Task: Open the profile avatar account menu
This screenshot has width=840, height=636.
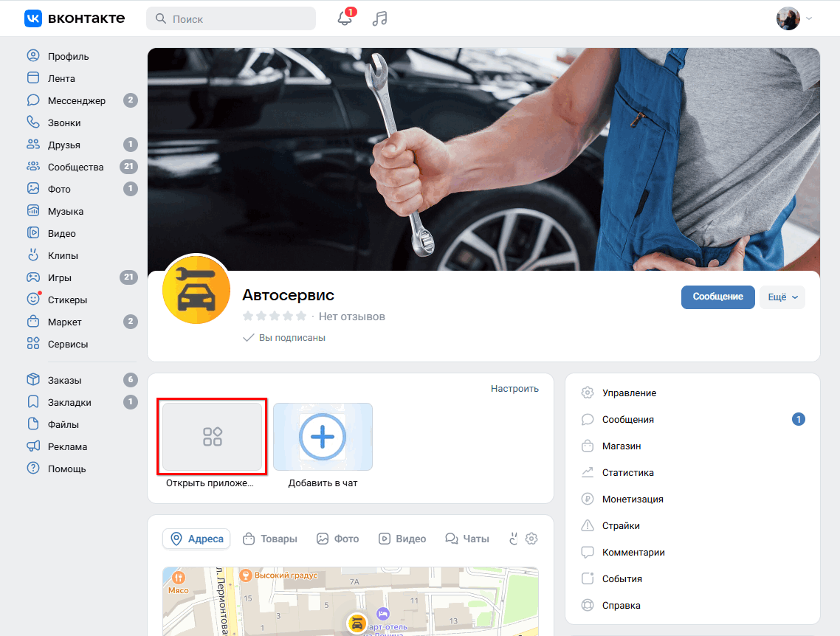Action: 793,18
